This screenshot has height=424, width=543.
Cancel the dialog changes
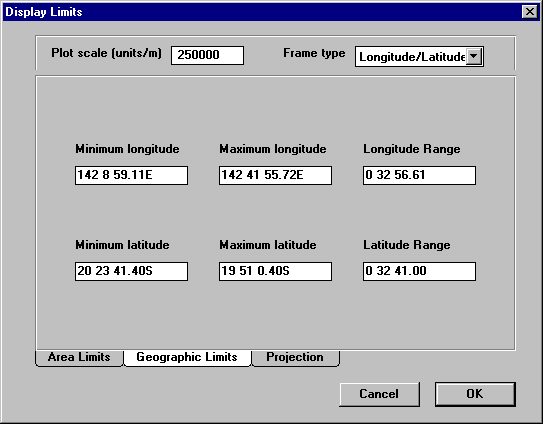379,394
